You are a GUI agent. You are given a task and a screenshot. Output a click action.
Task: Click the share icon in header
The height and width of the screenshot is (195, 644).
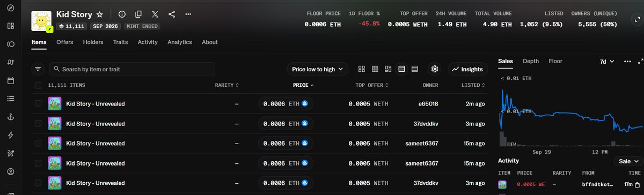pyautogui.click(x=171, y=14)
